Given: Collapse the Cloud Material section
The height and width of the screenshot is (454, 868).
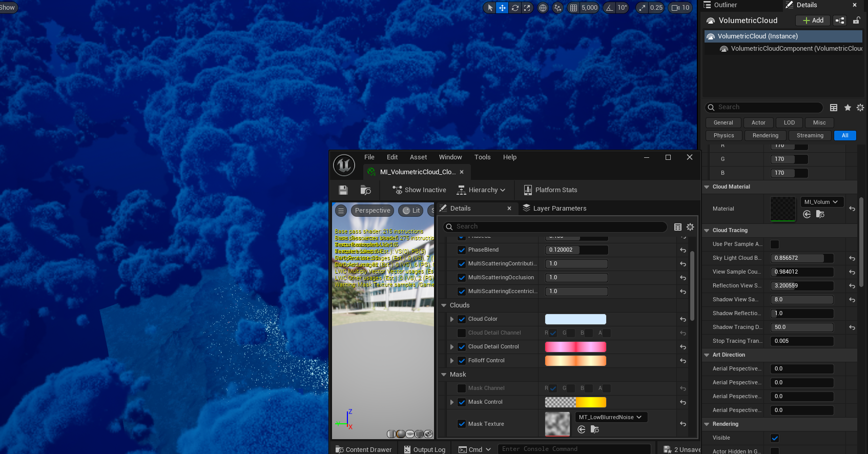Looking at the screenshot, I should pyautogui.click(x=707, y=187).
